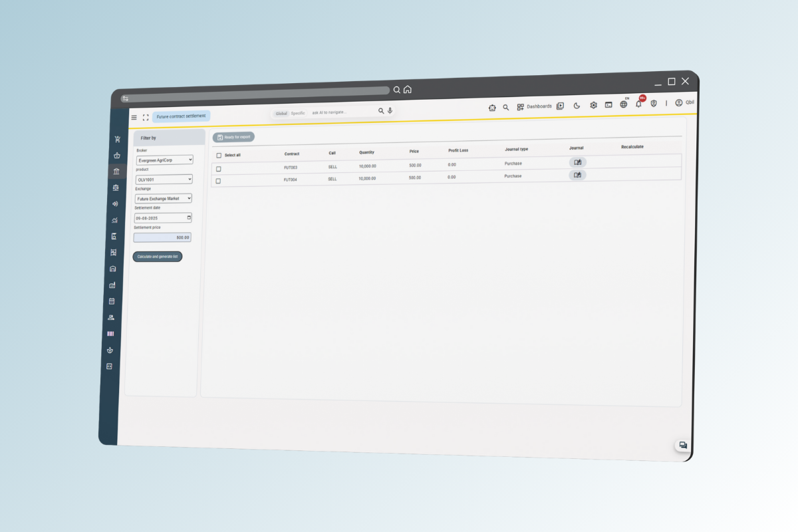Check the Select all checkbox

tap(219, 155)
